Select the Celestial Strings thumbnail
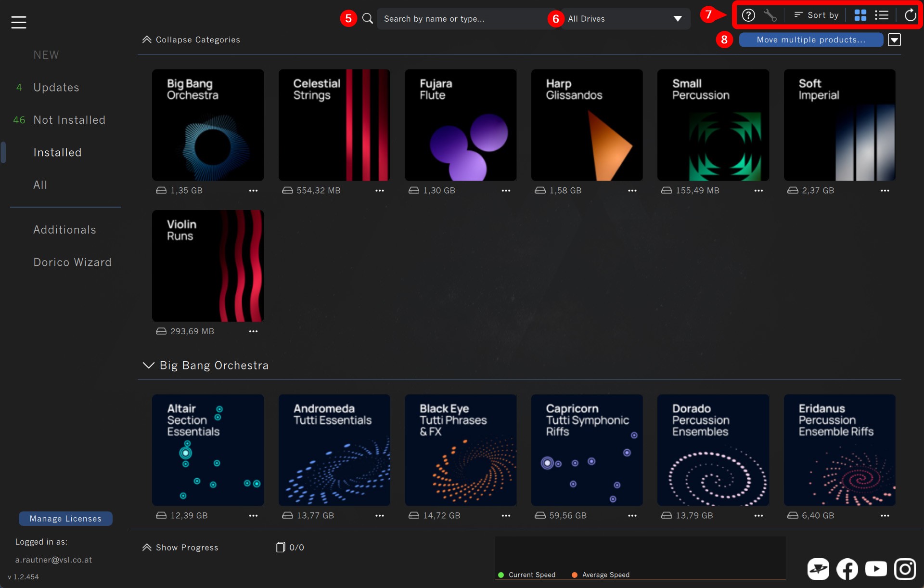Viewport: 924px width, 588px height. (x=334, y=125)
